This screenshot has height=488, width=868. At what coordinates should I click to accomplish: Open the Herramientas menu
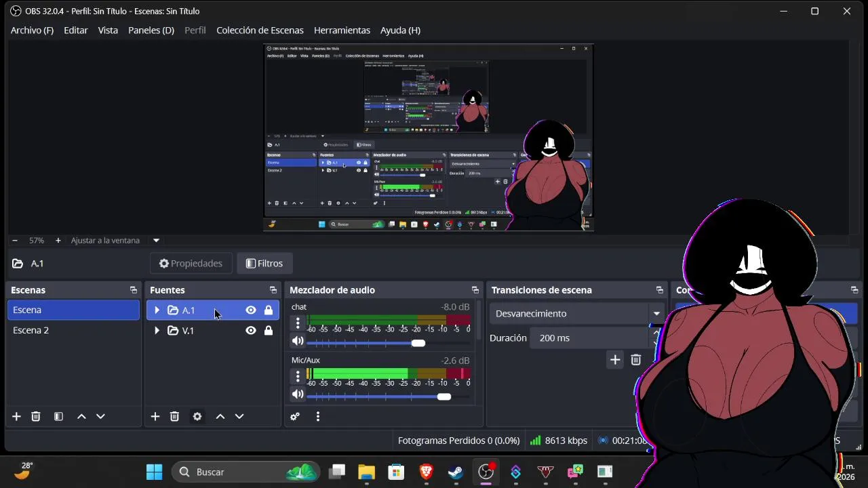click(342, 30)
